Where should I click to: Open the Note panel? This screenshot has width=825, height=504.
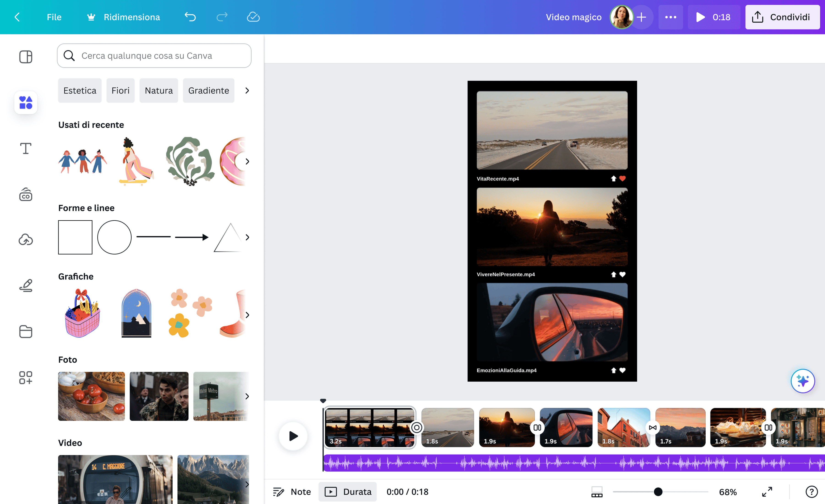tap(292, 492)
